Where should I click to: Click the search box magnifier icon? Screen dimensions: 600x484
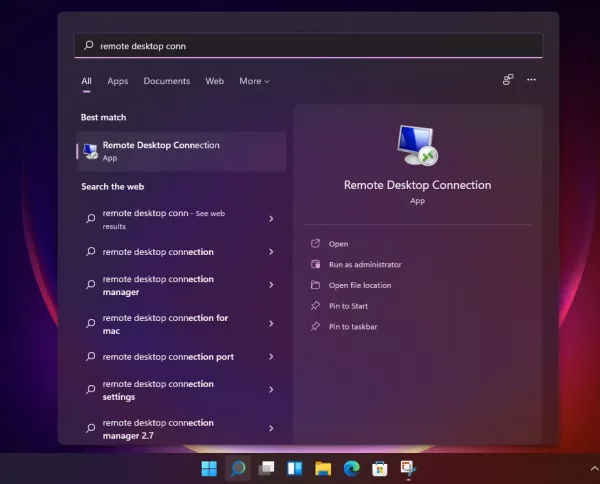coord(89,46)
